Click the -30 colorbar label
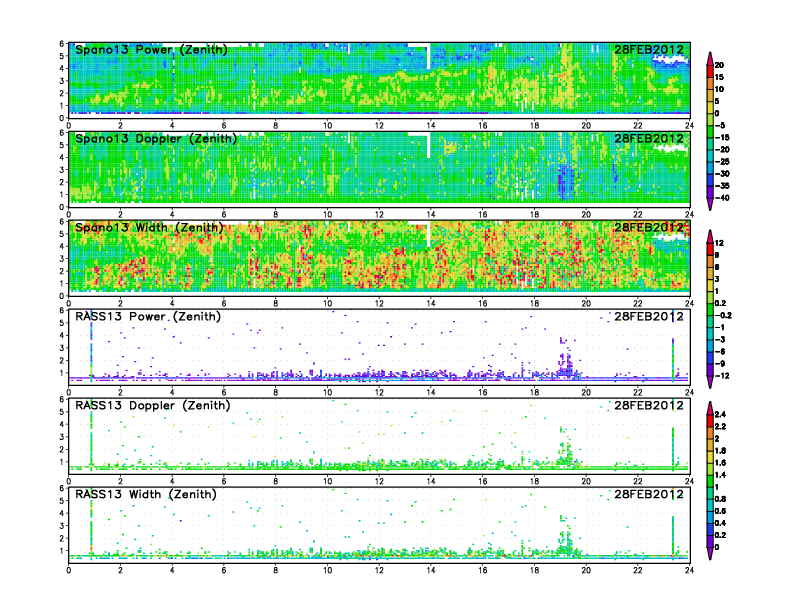The height and width of the screenshot is (612, 792). point(722,174)
